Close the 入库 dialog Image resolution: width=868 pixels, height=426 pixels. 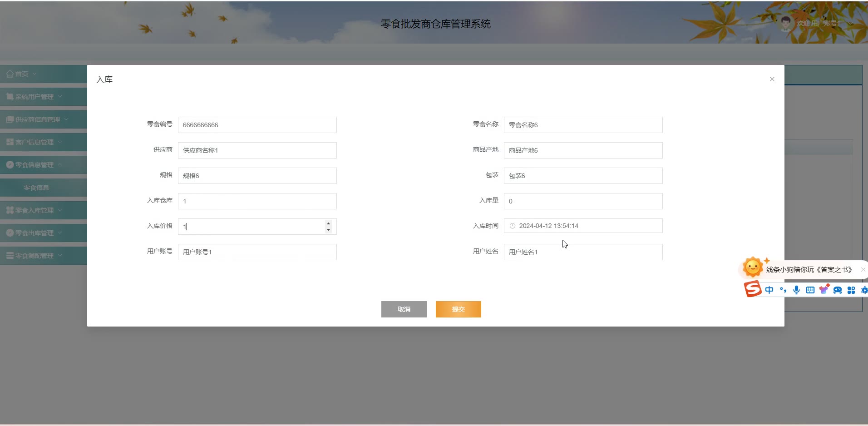(x=772, y=79)
